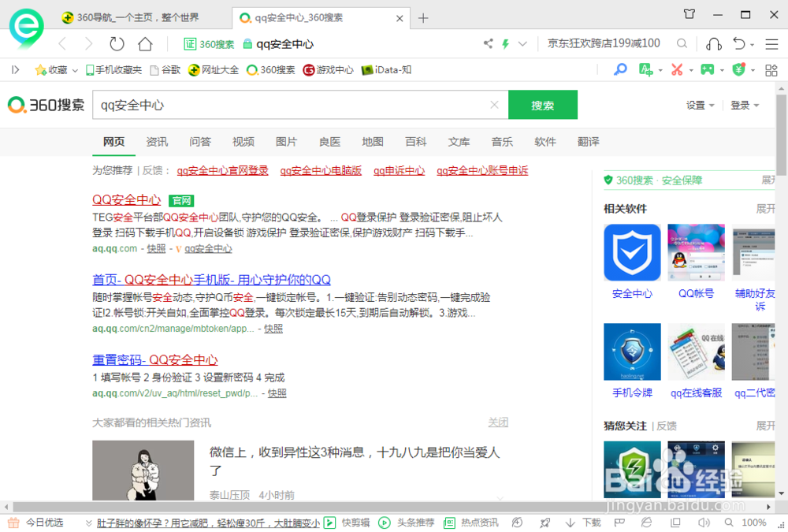
Task: Reload the page with refresh icon
Action: (x=117, y=44)
